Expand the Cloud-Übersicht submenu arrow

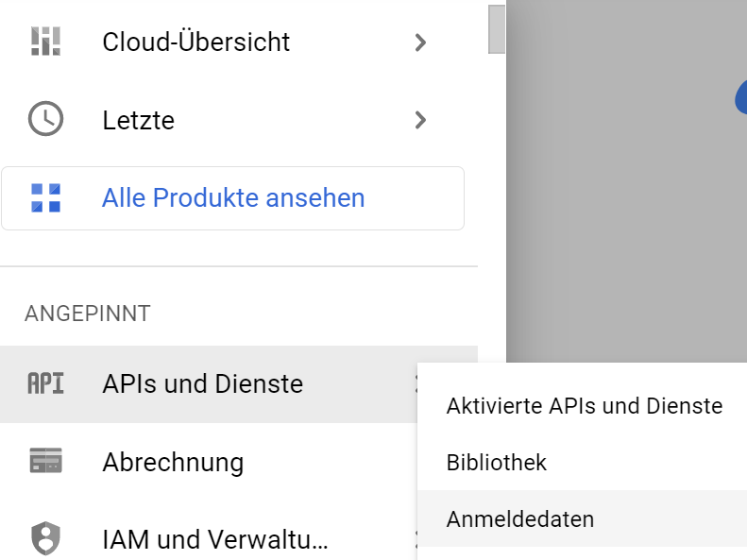421,42
